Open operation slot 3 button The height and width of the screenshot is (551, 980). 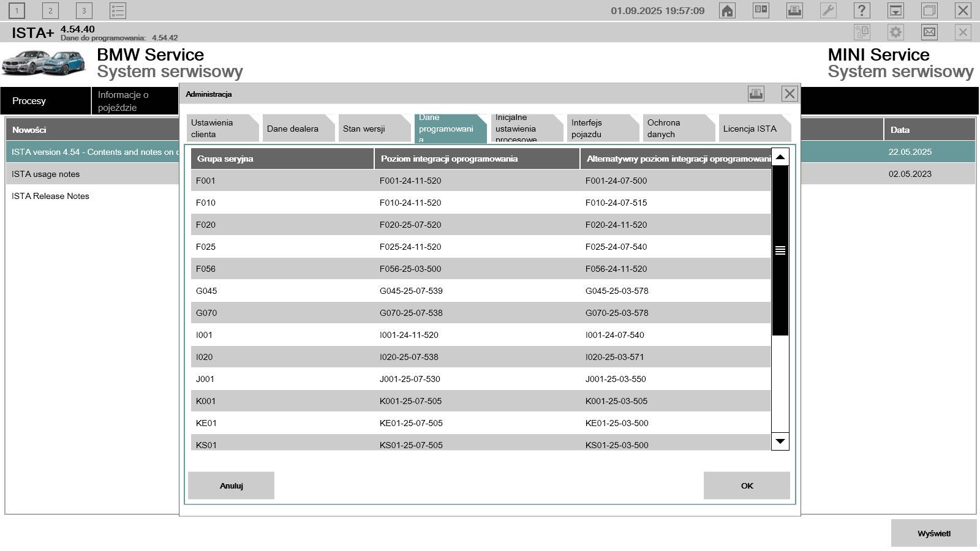[x=84, y=10]
